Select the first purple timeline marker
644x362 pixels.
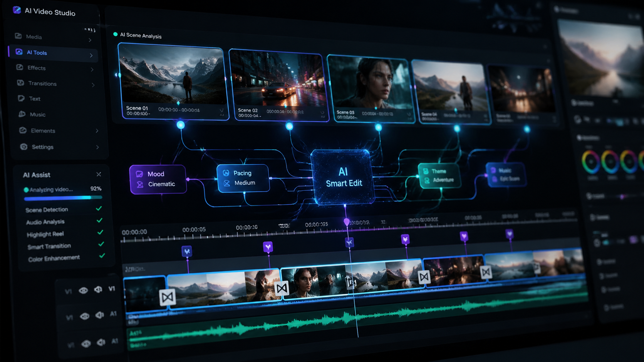pos(187,252)
